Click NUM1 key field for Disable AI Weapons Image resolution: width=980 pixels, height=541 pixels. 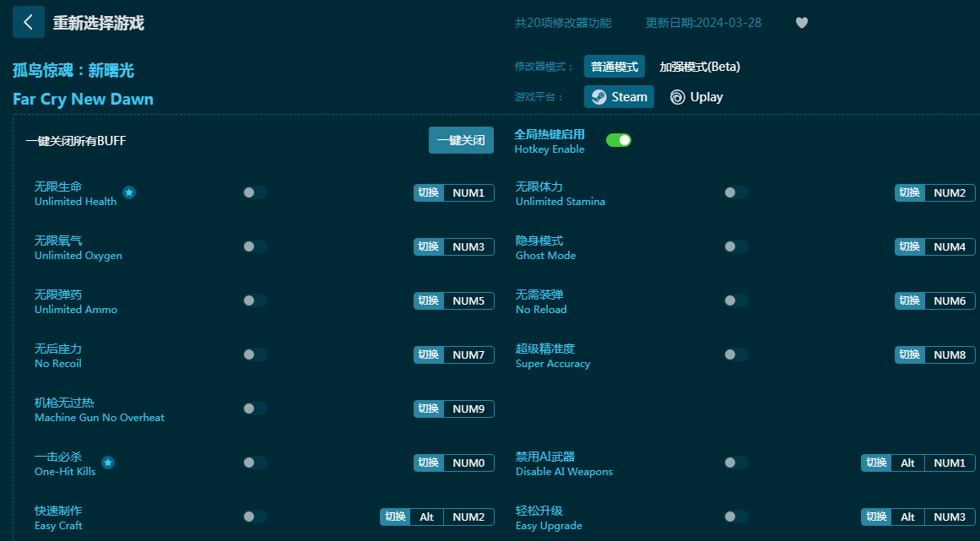(950, 463)
